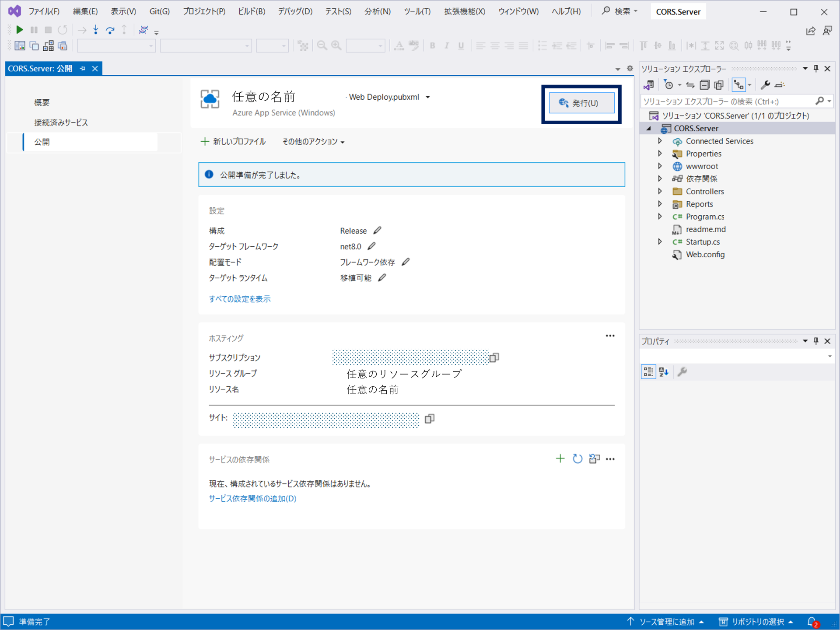Toggle auto-hide pin on Properties panel

(x=816, y=341)
